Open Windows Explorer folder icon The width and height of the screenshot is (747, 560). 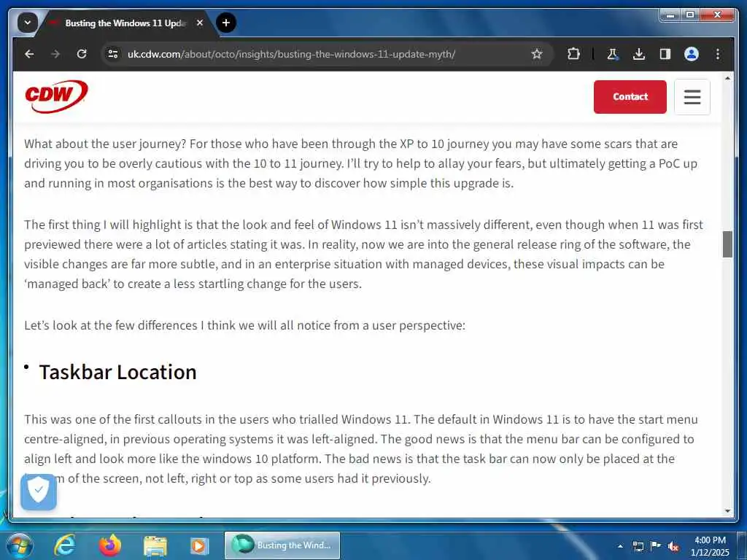(x=155, y=545)
